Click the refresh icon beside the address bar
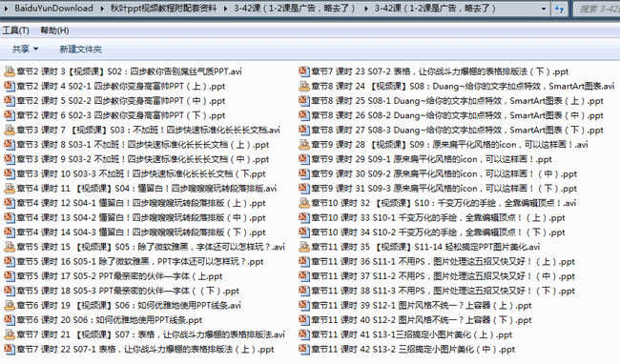The width and height of the screenshot is (620, 364). point(559,9)
